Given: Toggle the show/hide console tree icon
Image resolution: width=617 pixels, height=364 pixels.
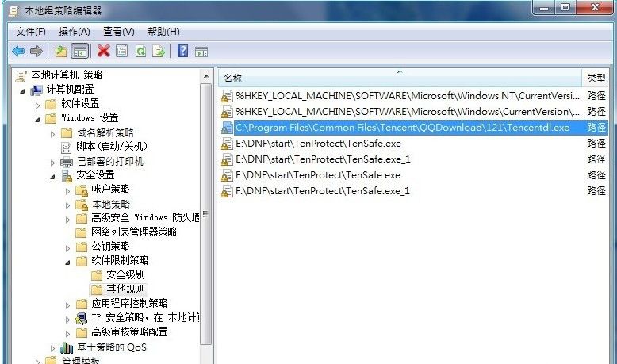Looking at the screenshot, I should [80, 52].
